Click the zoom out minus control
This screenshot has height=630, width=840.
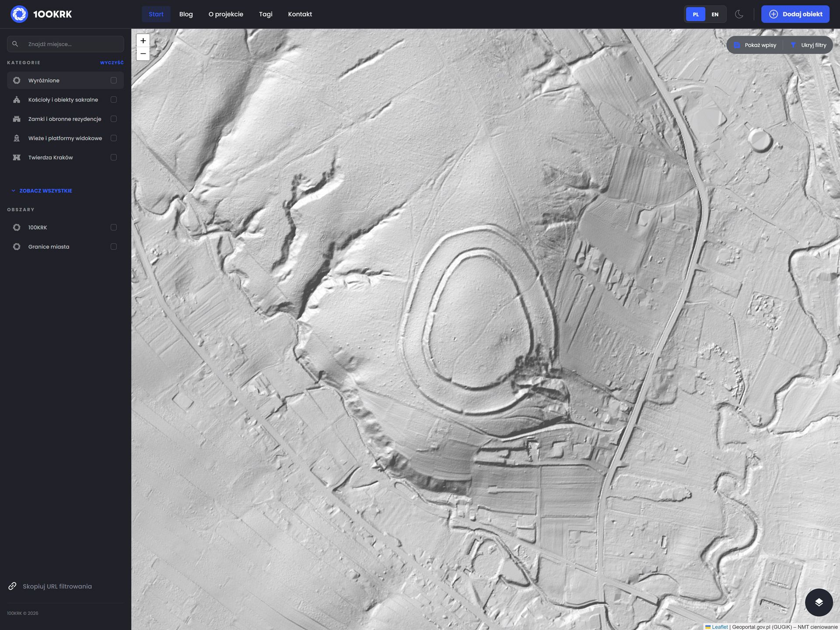[x=143, y=54]
